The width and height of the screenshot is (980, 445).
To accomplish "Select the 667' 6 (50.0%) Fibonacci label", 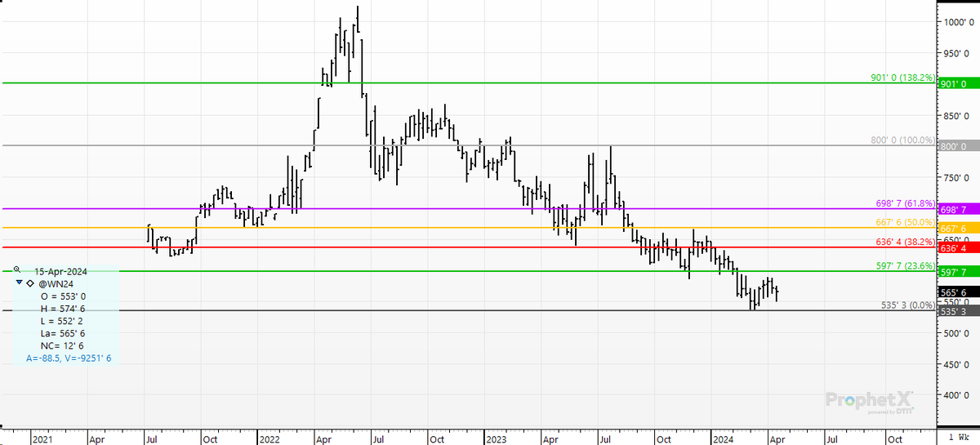I will point(905,223).
